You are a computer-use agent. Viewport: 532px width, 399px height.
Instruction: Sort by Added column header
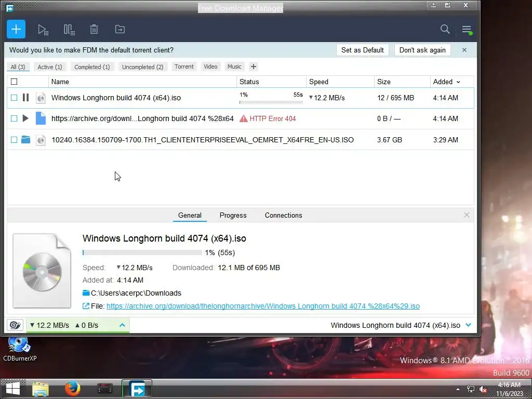446,82
